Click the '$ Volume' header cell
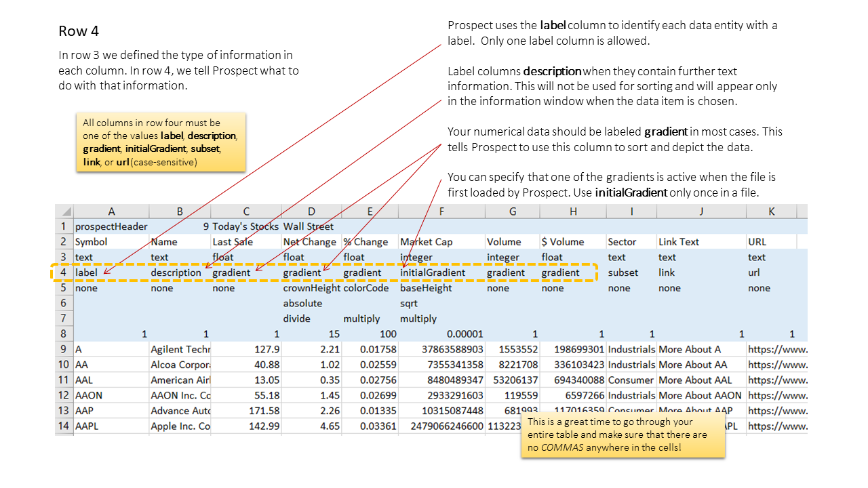 tap(573, 242)
